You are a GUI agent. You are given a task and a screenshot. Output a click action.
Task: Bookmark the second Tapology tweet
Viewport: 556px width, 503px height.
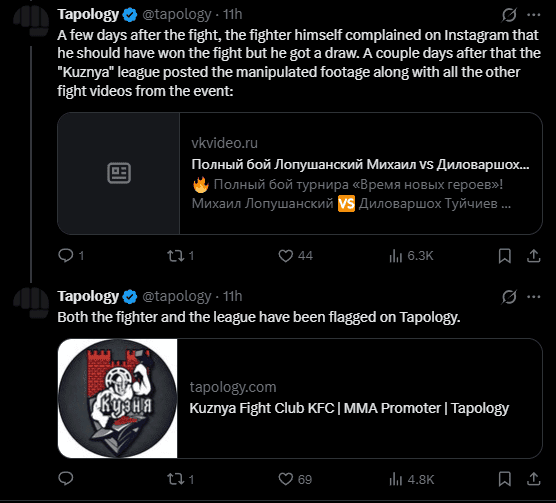(x=505, y=479)
